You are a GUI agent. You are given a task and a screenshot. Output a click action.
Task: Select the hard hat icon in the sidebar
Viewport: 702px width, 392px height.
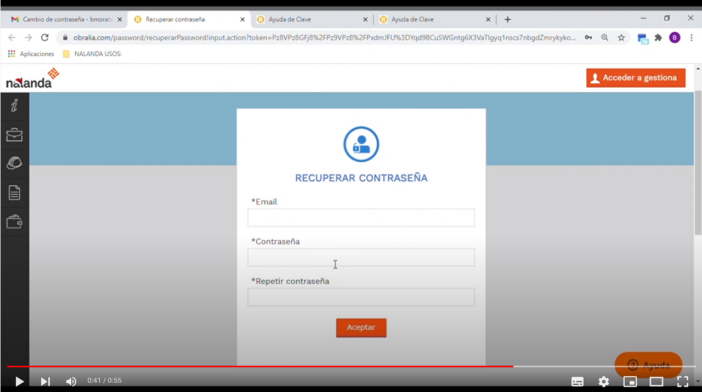pyautogui.click(x=14, y=163)
